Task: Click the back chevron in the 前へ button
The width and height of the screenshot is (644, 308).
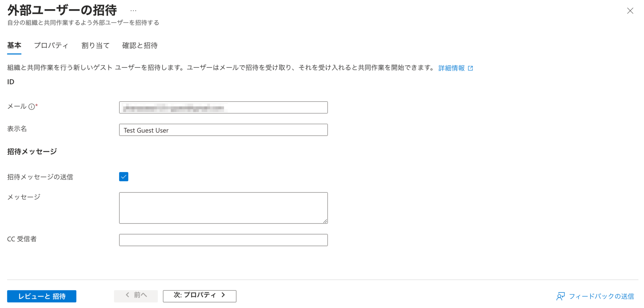Action: click(x=127, y=295)
